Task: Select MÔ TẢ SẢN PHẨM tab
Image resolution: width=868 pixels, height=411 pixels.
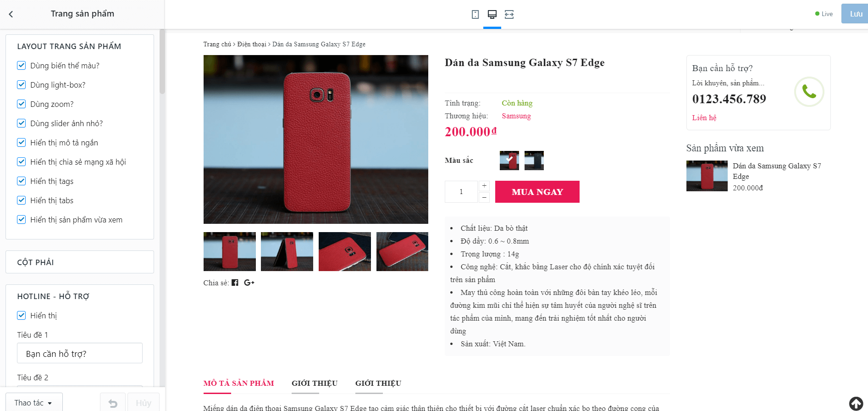Action: pyautogui.click(x=239, y=383)
